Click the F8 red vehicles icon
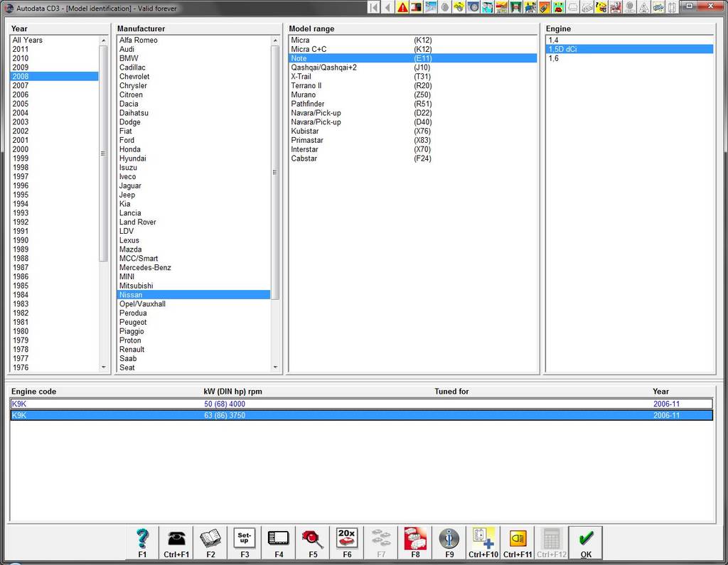728x565 pixels. coord(415,543)
